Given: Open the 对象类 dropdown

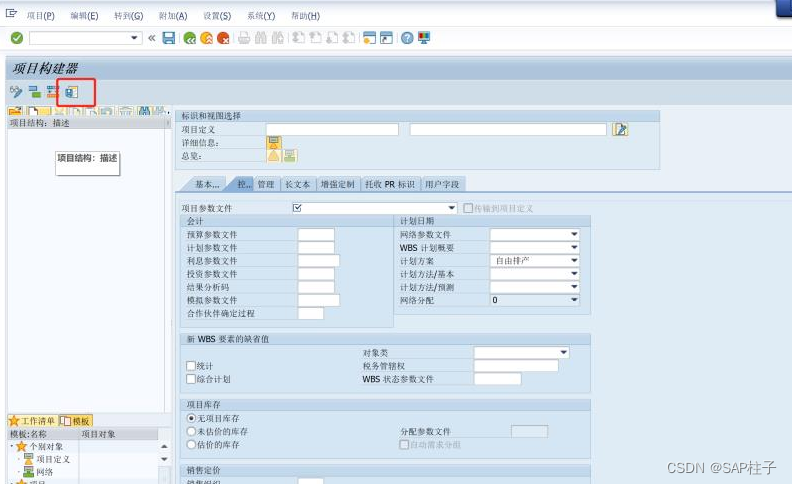Looking at the screenshot, I should click(564, 353).
